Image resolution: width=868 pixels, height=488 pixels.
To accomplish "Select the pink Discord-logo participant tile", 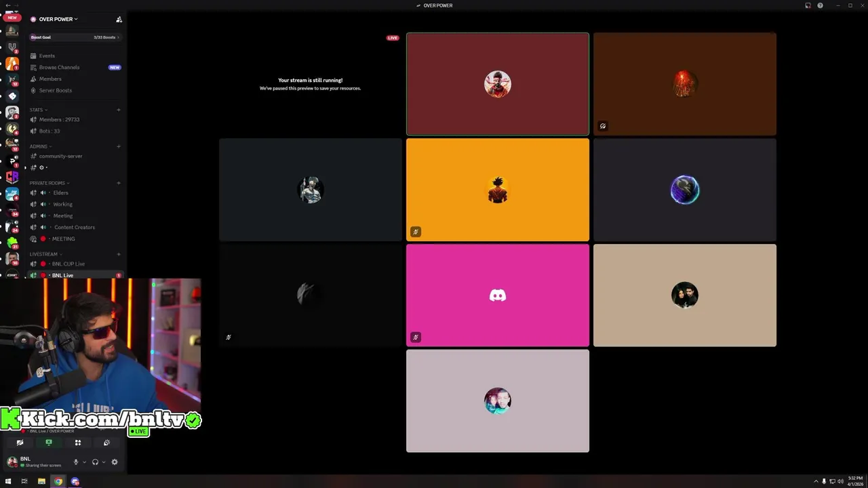I will point(498,296).
